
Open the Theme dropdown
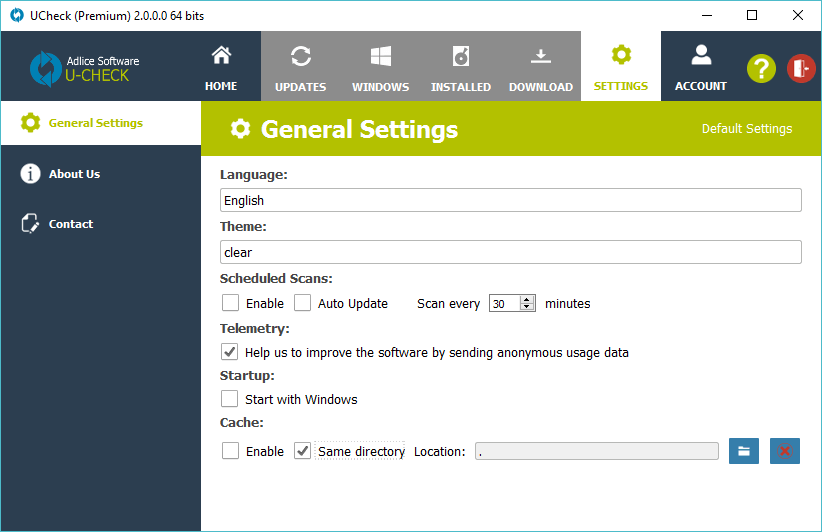(x=510, y=252)
